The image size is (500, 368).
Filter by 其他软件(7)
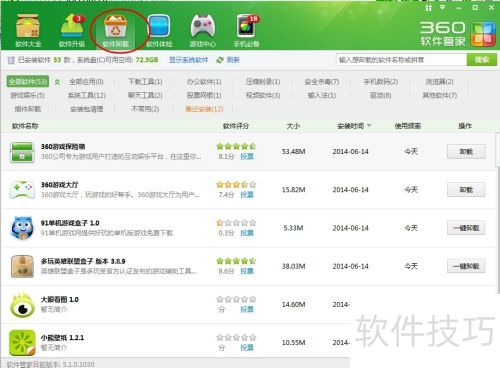coord(439,95)
